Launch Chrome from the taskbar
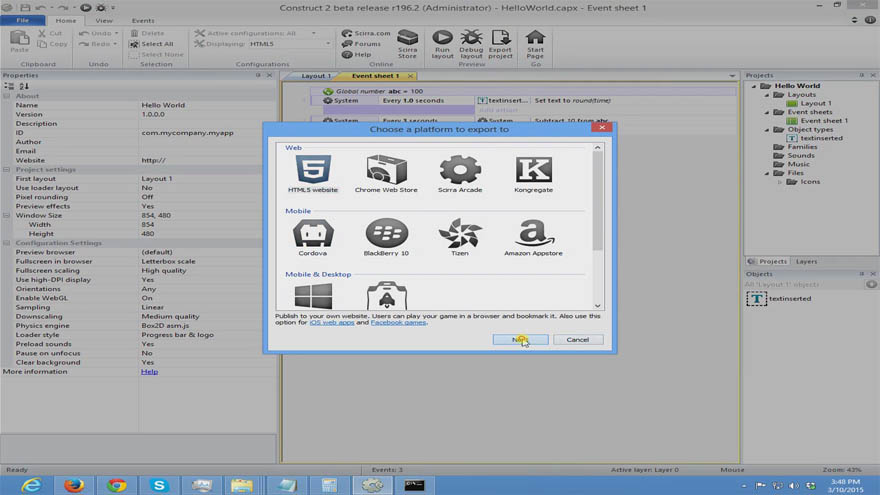Viewport: 880px width, 495px height. (117, 485)
